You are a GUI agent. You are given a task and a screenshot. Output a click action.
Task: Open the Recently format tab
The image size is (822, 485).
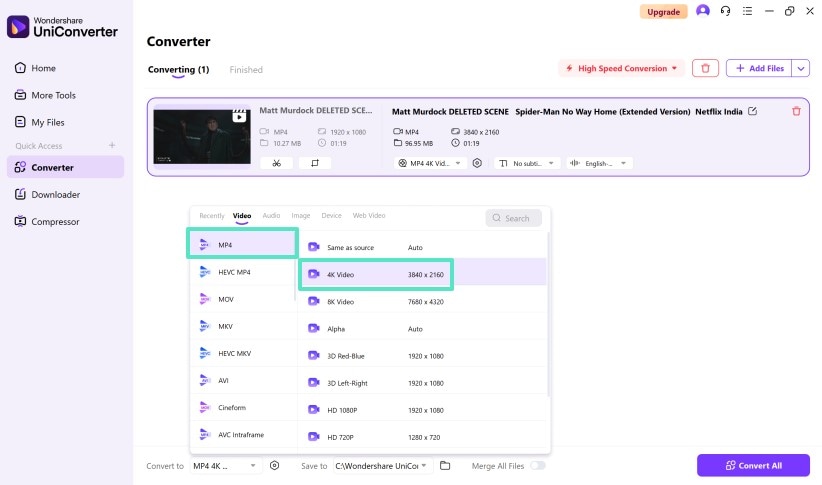coord(211,215)
